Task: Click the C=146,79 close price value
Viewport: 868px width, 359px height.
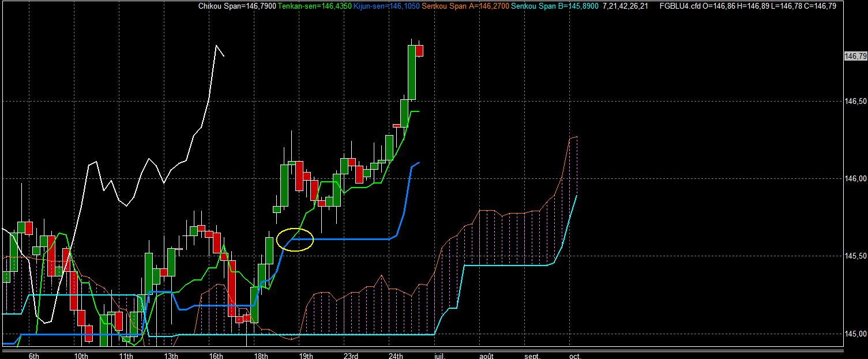Action: [x=820, y=6]
